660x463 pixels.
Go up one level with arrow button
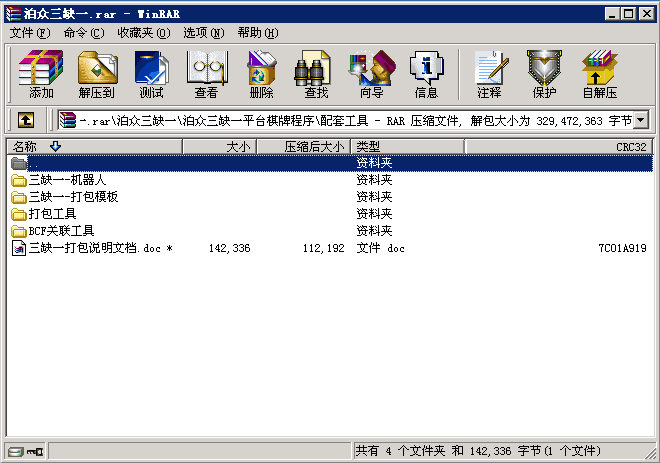(x=26, y=120)
